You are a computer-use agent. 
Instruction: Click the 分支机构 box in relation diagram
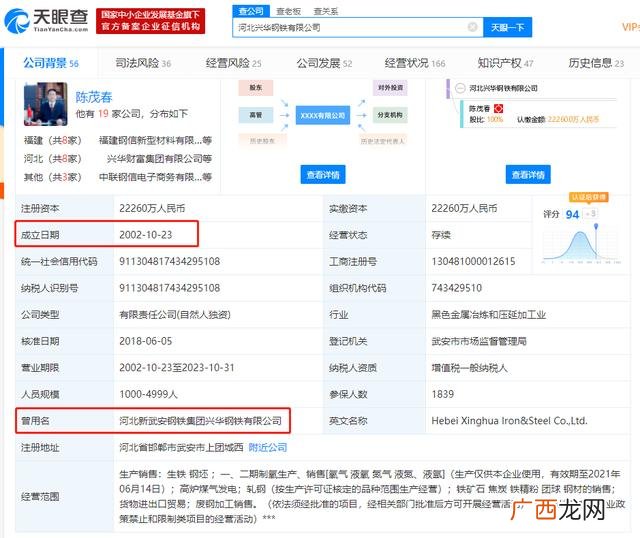[x=390, y=115]
